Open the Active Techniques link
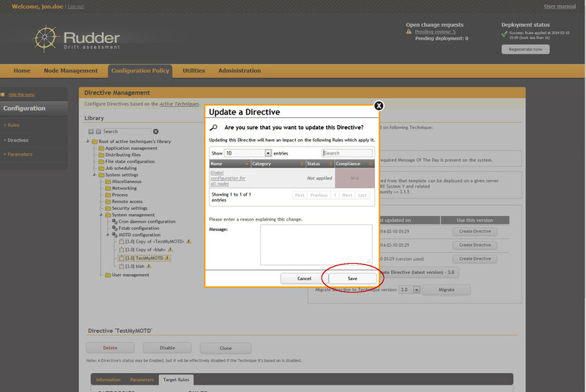The height and width of the screenshot is (392, 586). (179, 104)
